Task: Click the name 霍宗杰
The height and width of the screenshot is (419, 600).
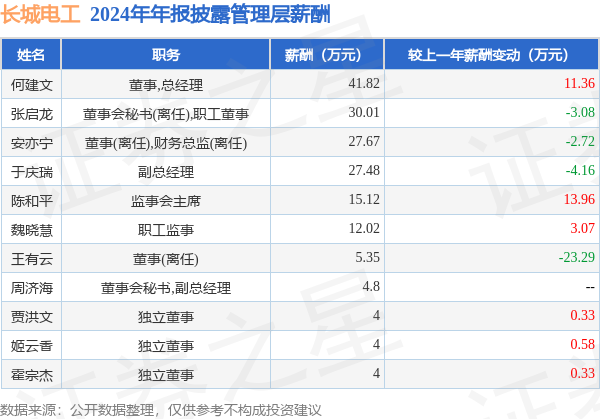Action: point(32,375)
